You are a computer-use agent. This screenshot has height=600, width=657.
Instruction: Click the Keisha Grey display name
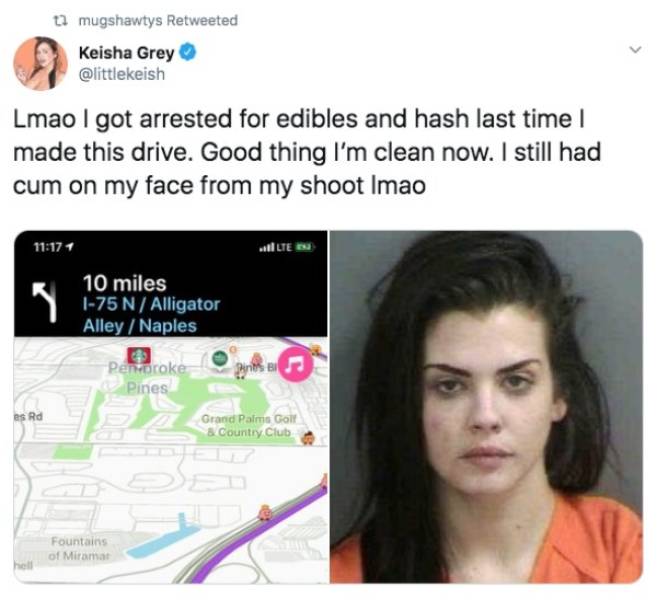click(127, 53)
